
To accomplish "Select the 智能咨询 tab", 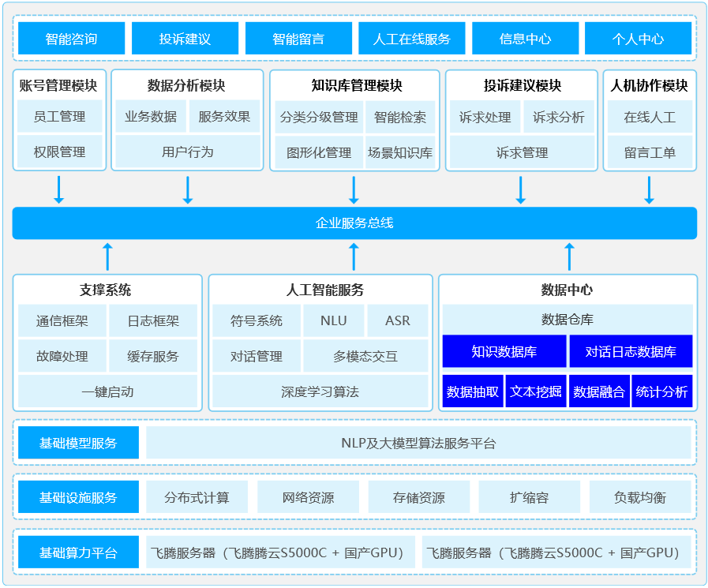I will (x=71, y=39).
